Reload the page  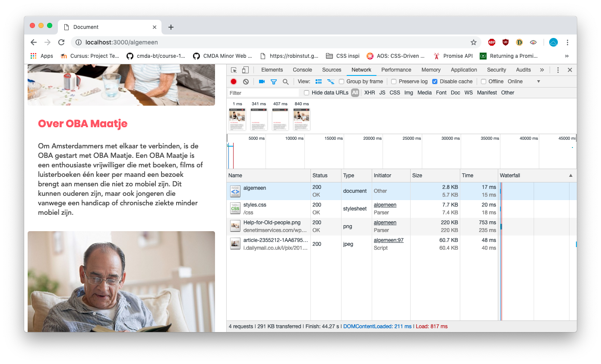[x=61, y=42]
